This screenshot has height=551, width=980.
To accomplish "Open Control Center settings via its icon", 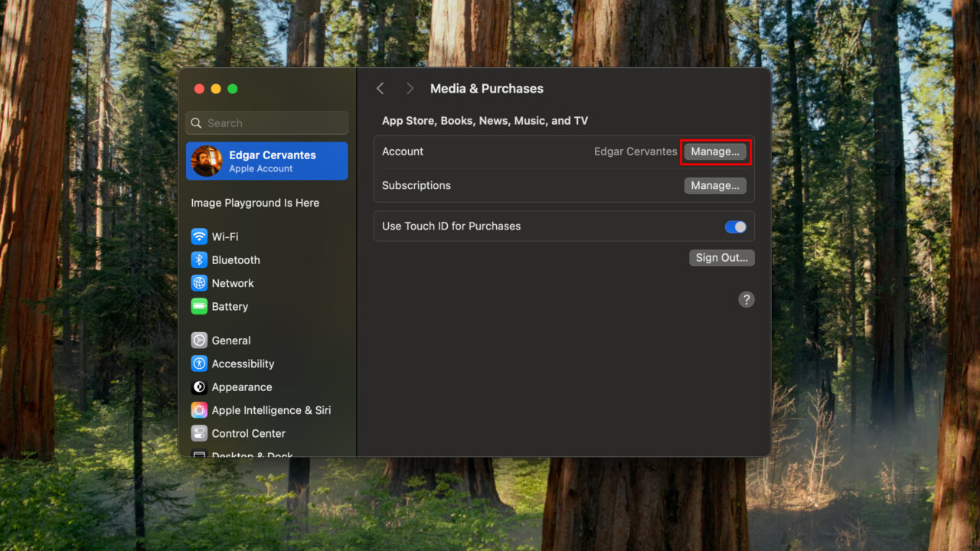I will [x=200, y=433].
